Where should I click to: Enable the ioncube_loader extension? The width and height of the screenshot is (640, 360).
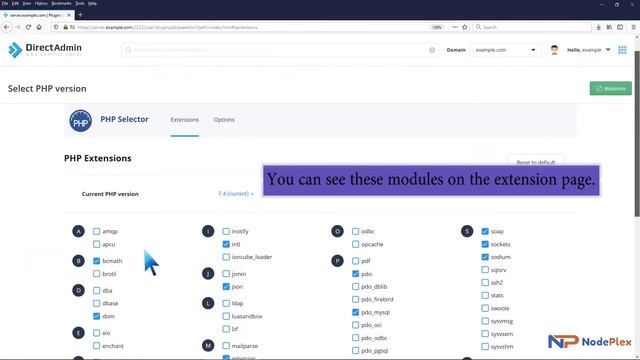(x=226, y=257)
